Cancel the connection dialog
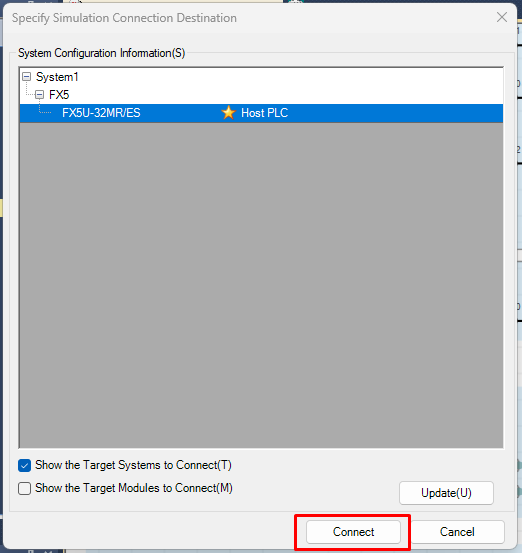This screenshot has width=522, height=553. 457,532
